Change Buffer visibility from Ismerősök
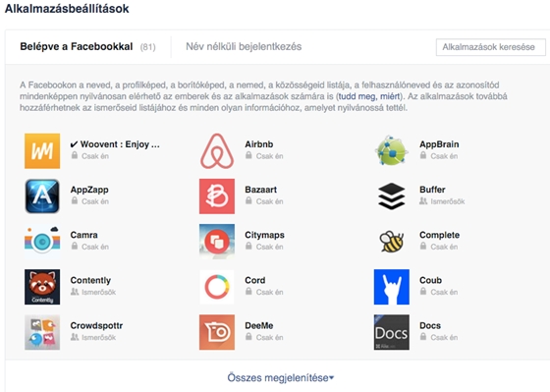This screenshot has width=550, height=392. [442, 201]
